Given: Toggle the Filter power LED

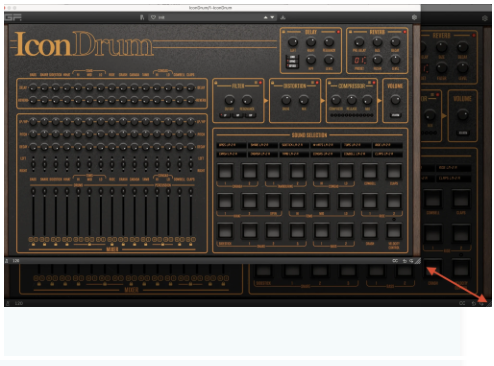Looking at the screenshot, I should (260, 83).
